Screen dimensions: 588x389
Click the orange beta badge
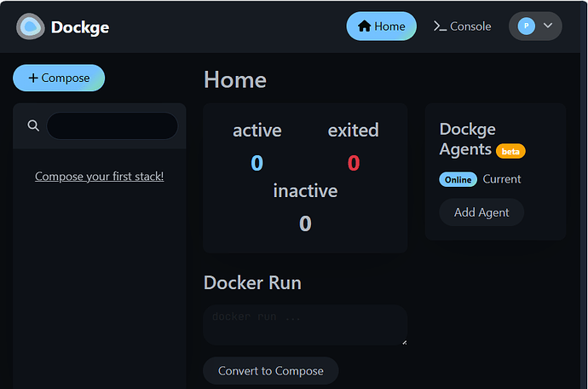tap(510, 151)
